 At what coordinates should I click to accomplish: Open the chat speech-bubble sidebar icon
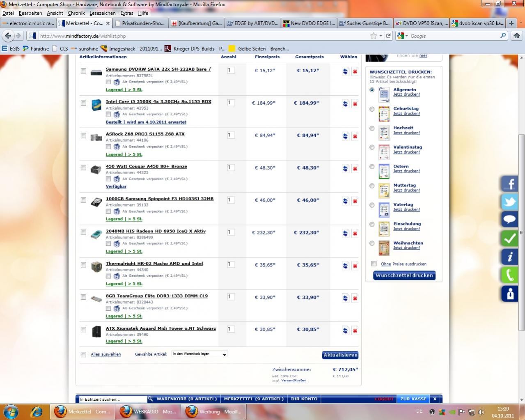509,220
